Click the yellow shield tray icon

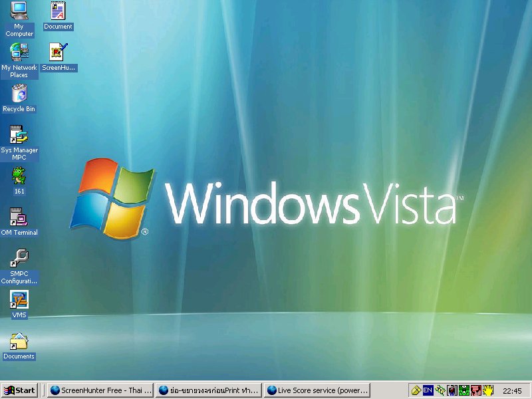point(416,390)
